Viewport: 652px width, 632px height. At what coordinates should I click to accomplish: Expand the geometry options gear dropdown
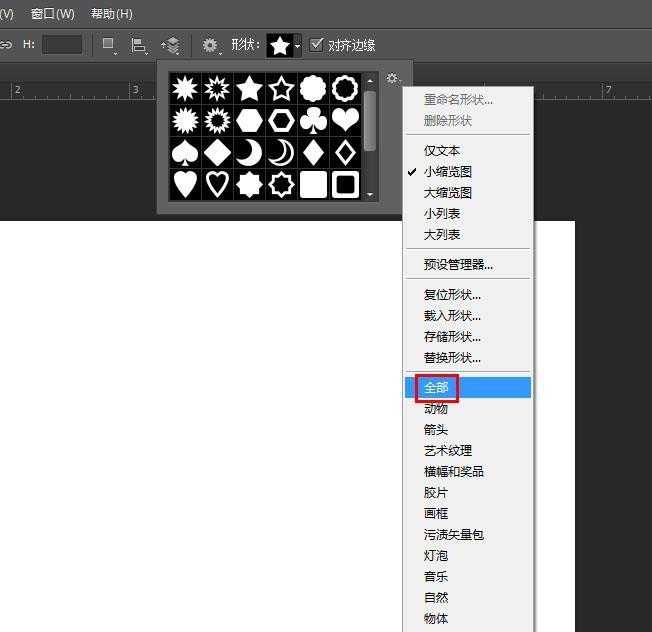coord(211,45)
